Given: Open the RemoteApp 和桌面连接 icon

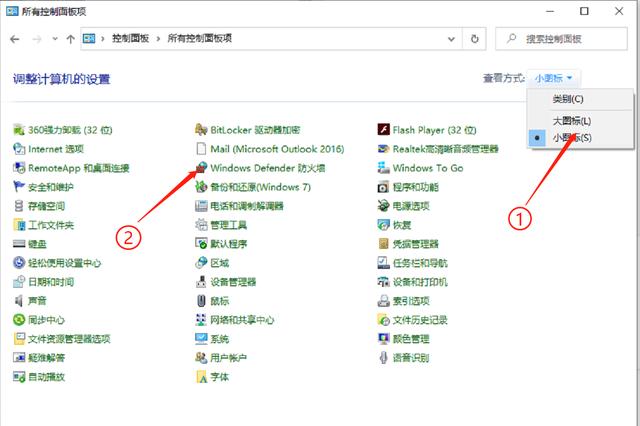Looking at the screenshot, I should click(x=19, y=168).
